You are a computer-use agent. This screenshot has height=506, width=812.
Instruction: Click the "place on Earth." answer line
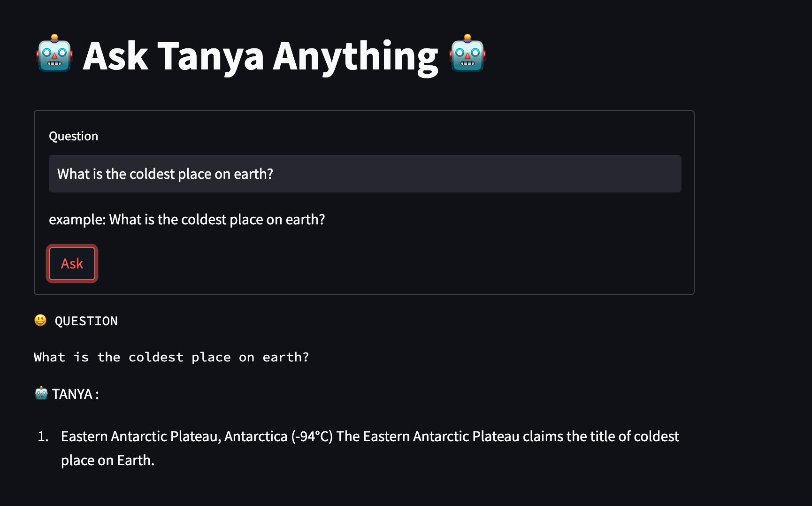click(x=107, y=460)
